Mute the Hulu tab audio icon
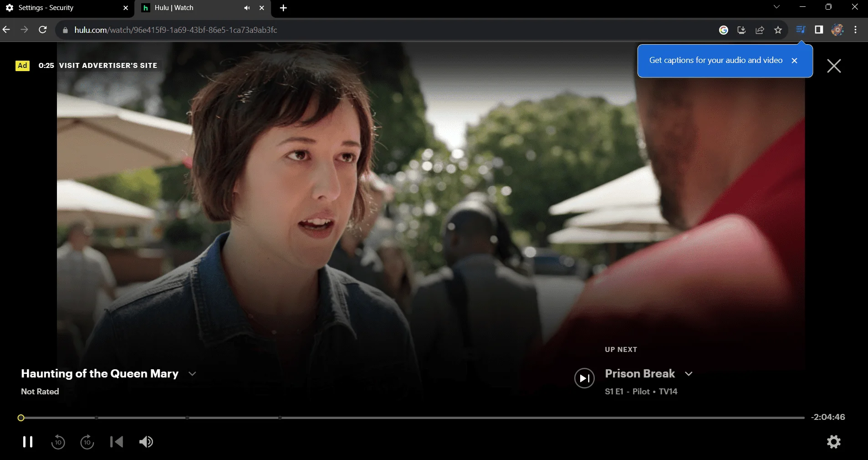 [247, 8]
